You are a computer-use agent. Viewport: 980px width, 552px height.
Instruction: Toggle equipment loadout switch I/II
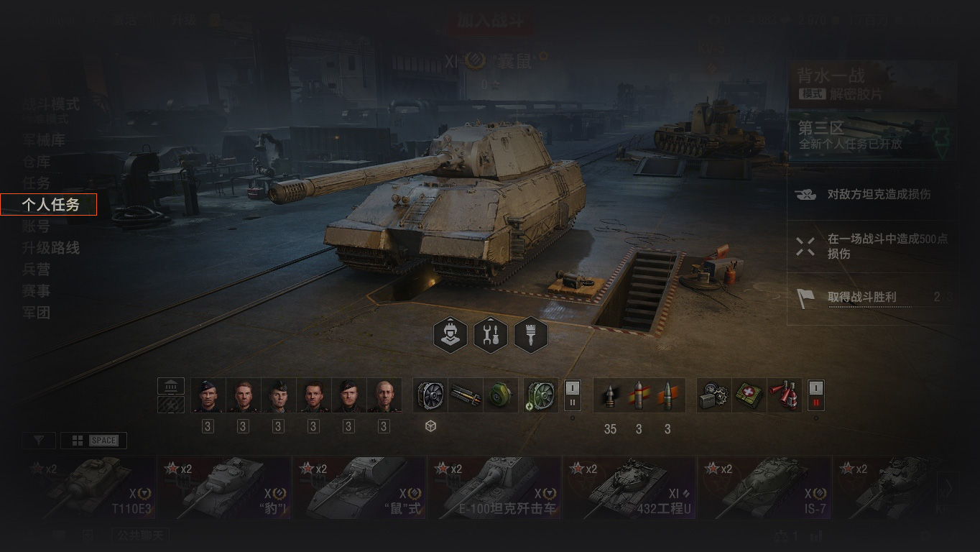[x=573, y=395]
